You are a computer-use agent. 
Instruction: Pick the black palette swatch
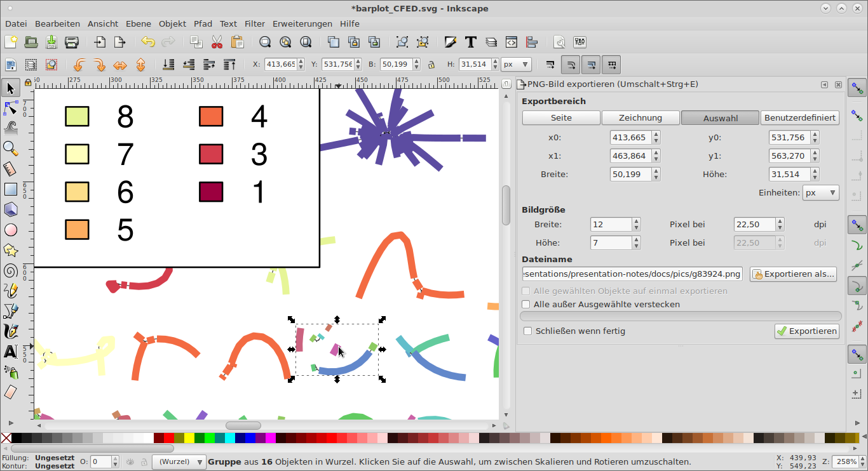coord(17,438)
